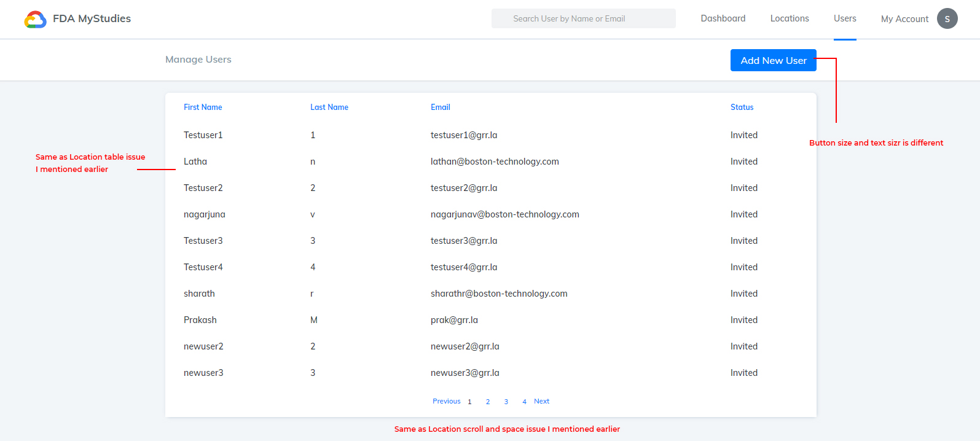Select email testuser3@grr.la
This screenshot has height=441, width=980.
click(464, 241)
